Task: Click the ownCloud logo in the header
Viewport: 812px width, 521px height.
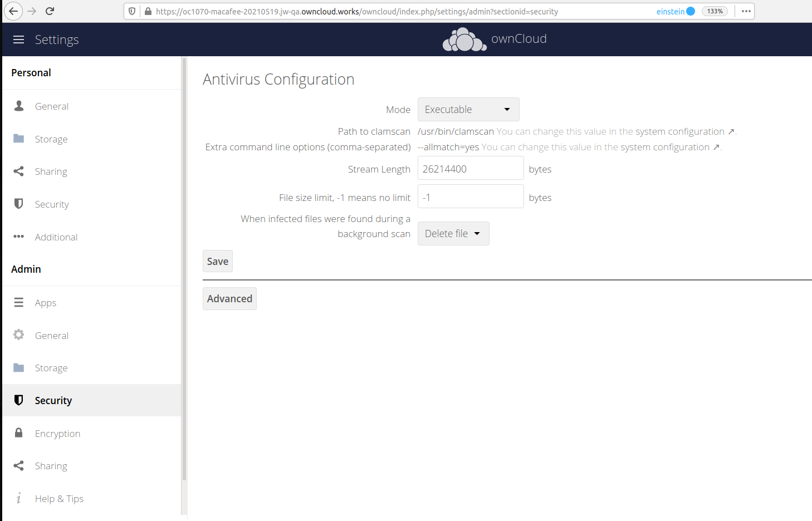Action: (x=495, y=39)
